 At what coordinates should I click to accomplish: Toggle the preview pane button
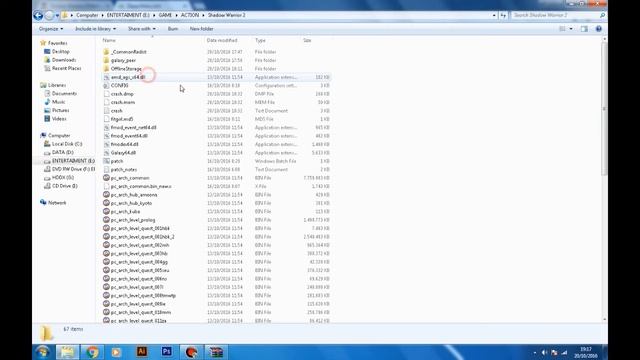coord(584,29)
